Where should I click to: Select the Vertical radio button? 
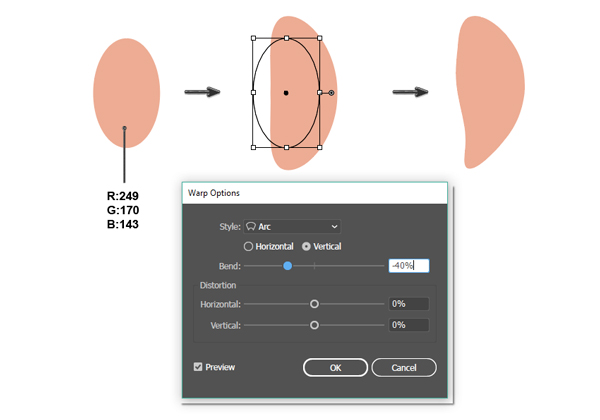[306, 246]
